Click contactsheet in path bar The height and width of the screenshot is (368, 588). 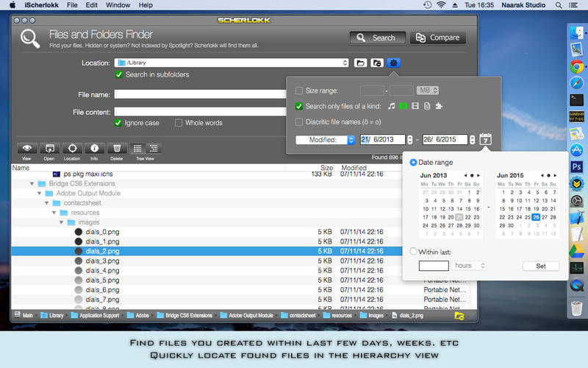click(x=298, y=316)
